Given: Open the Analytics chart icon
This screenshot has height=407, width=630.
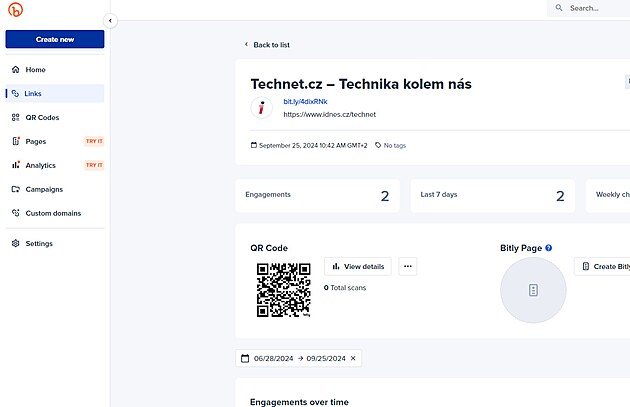Looking at the screenshot, I should click(15, 166).
